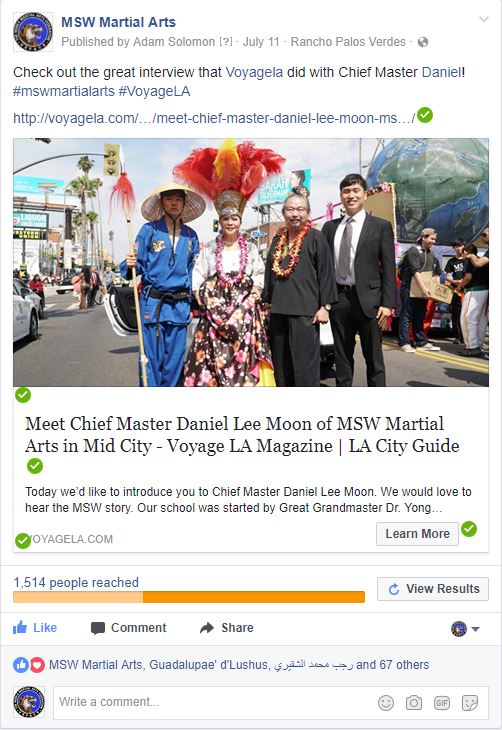This screenshot has height=730, width=502.
Task: Click the people reached orange progress bar
Action: point(189,597)
